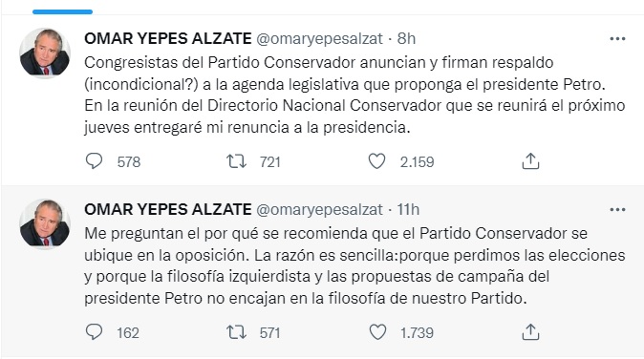The width and height of the screenshot is (644, 359).
Task: Like the tweet with 2.159 likes
Action: [376, 161]
